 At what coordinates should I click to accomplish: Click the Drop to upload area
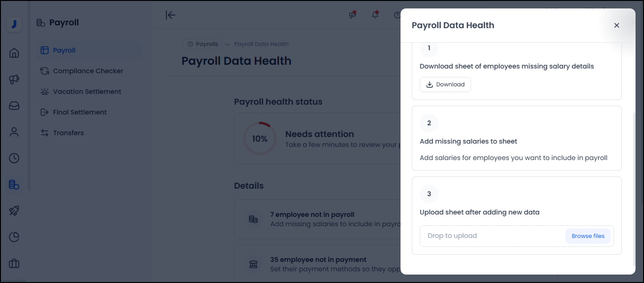(489, 236)
